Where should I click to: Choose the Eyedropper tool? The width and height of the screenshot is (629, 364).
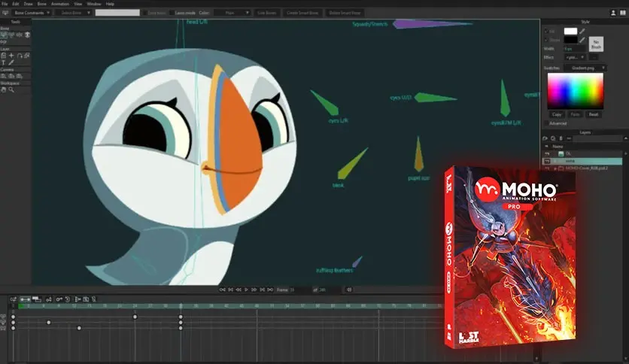(x=11, y=63)
